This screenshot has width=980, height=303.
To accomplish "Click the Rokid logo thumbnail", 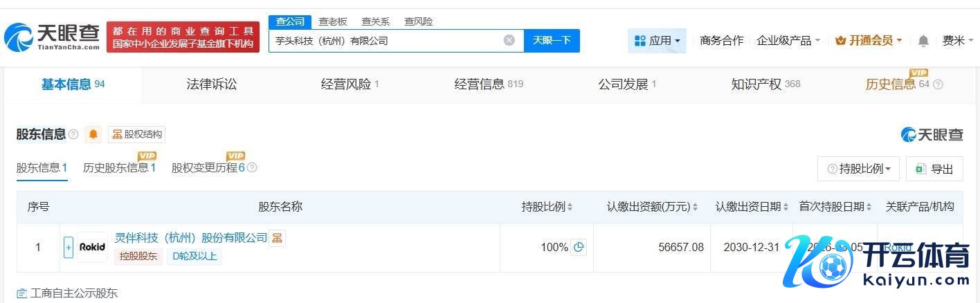I will [x=93, y=247].
